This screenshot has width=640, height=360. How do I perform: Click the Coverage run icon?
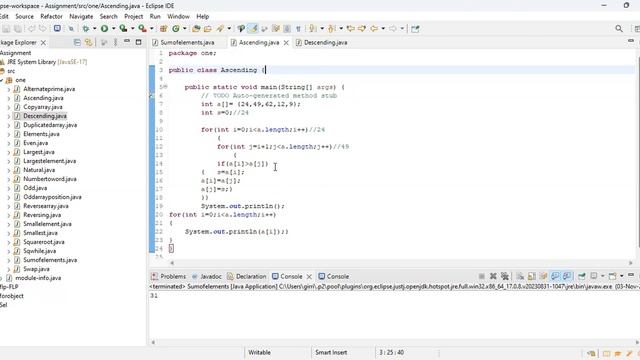coord(123,29)
